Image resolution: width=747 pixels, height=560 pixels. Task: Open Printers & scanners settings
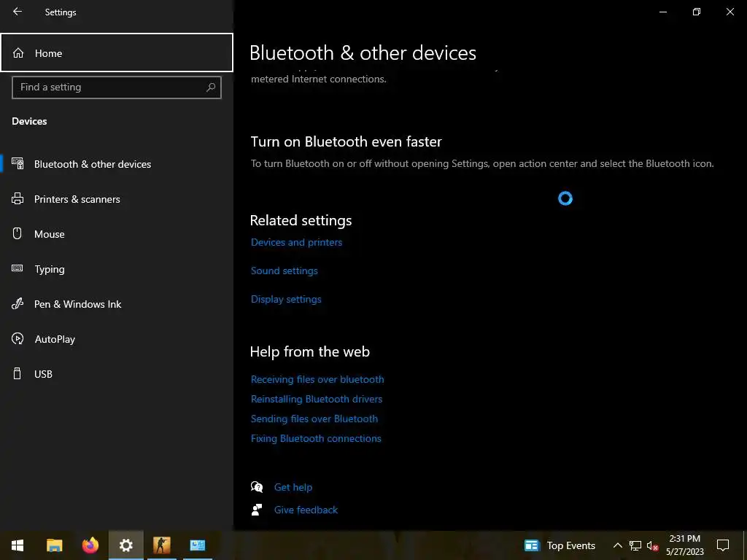pos(117,199)
